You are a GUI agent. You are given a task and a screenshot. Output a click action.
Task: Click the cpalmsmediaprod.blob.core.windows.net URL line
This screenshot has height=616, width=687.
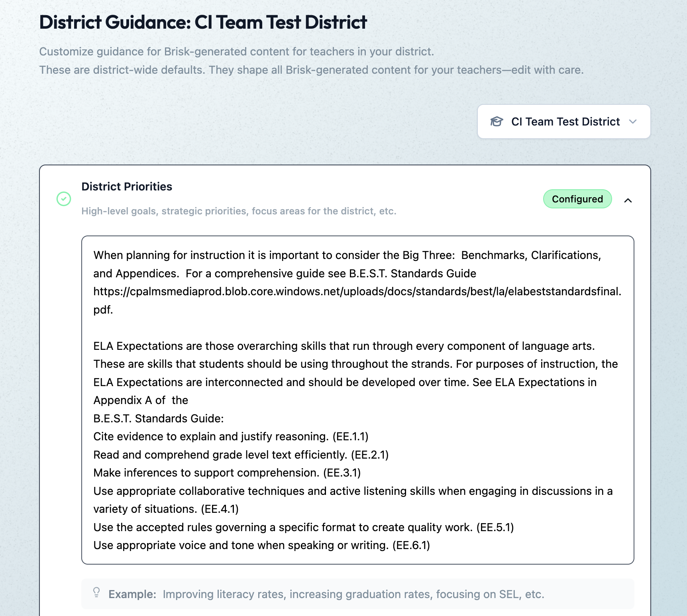[357, 292]
